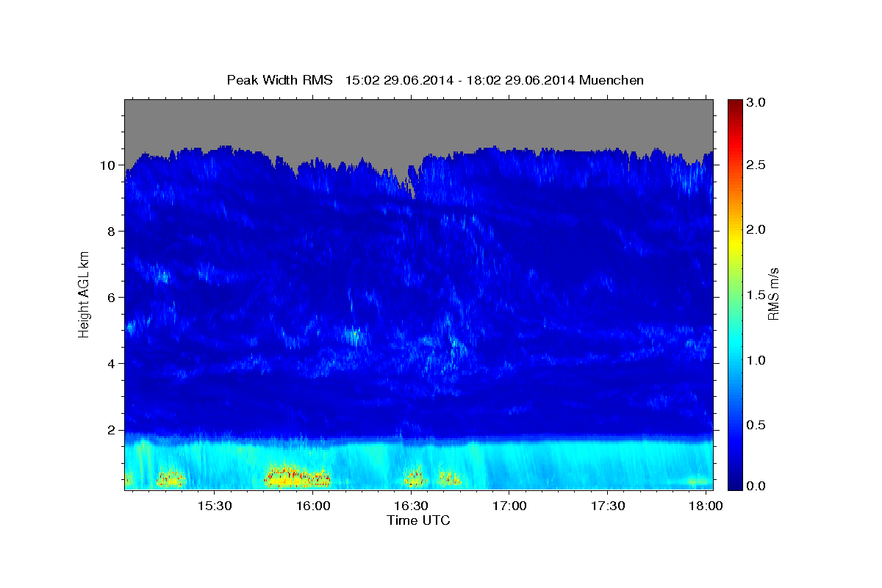Click the plot title 'Peak Width RMS'
Image resolution: width=882 pixels, height=588 pixels.
tap(279, 80)
